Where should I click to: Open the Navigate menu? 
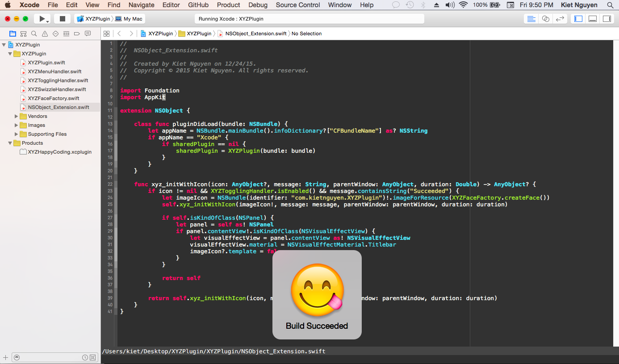click(141, 5)
